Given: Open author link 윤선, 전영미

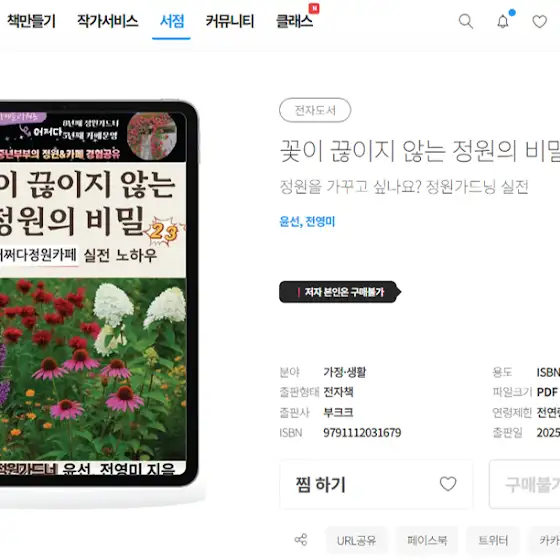Looking at the screenshot, I should (307, 221).
